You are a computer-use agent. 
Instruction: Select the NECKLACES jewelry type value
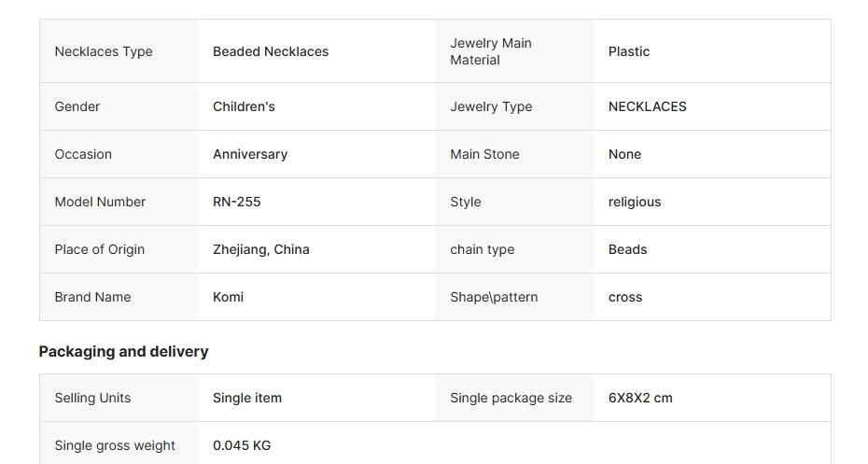[x=647, y=106]
